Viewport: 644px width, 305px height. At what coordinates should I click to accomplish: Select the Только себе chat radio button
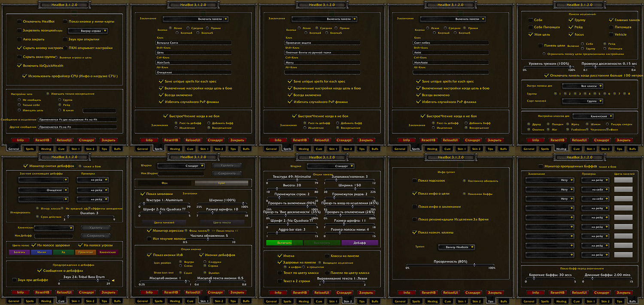pyautogui.click(x=19, y=105)
